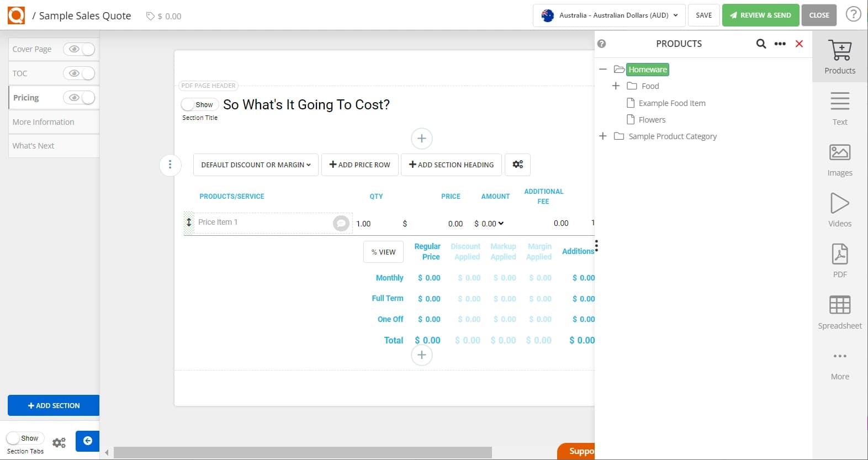Add block above pricing table
Screen dimensions: 868x460
(422, 139)
